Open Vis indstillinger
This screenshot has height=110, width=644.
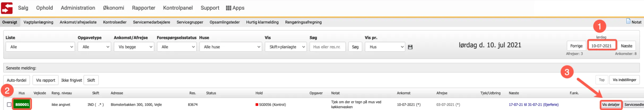[624, 80]
